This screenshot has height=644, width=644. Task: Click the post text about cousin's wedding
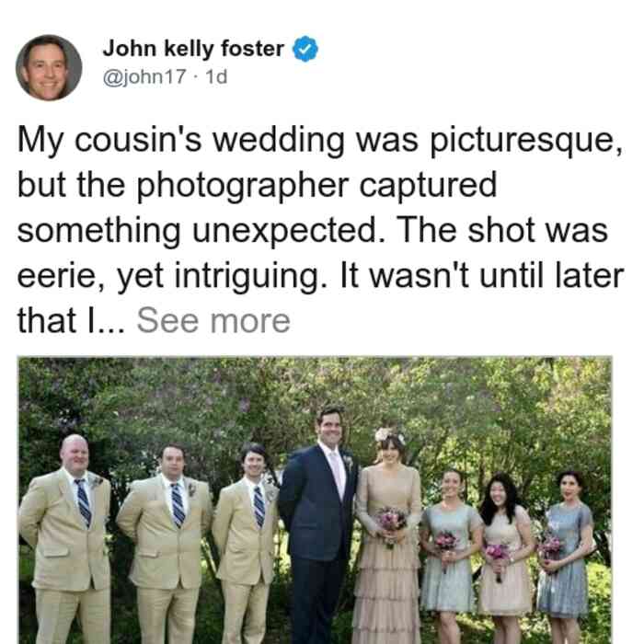320,230
